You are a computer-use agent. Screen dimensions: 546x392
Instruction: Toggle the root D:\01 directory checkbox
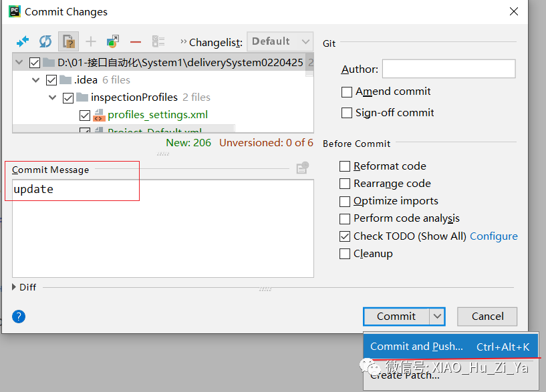[35, 63]
